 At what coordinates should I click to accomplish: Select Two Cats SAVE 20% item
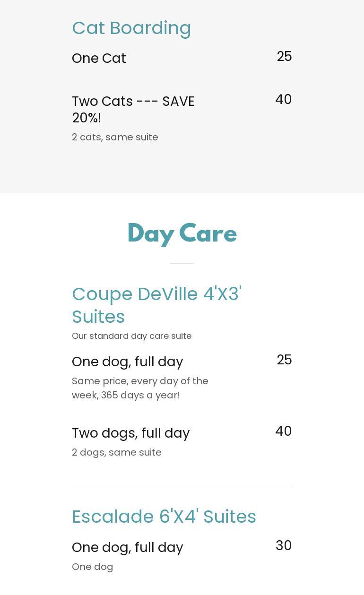[x=133, y=109]
